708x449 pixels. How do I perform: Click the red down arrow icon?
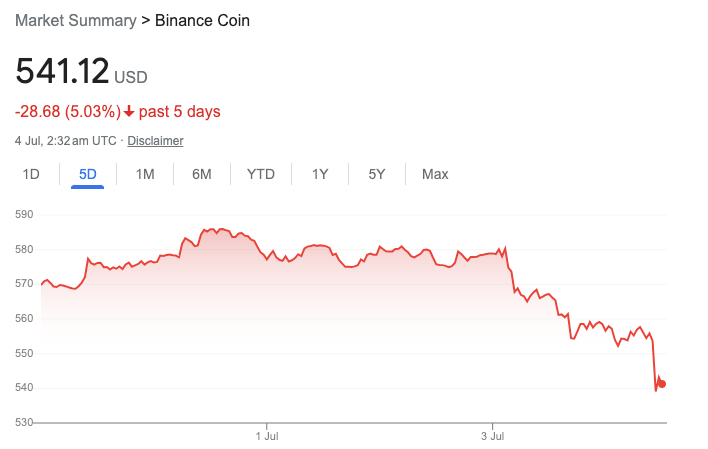[x=129, y=111]
